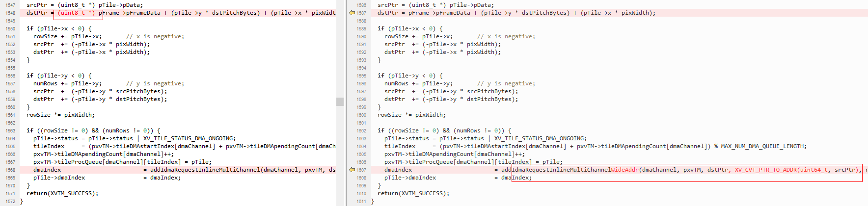Click the merge arrow at line 1607

pyautogui.click(x=352, y=170)
